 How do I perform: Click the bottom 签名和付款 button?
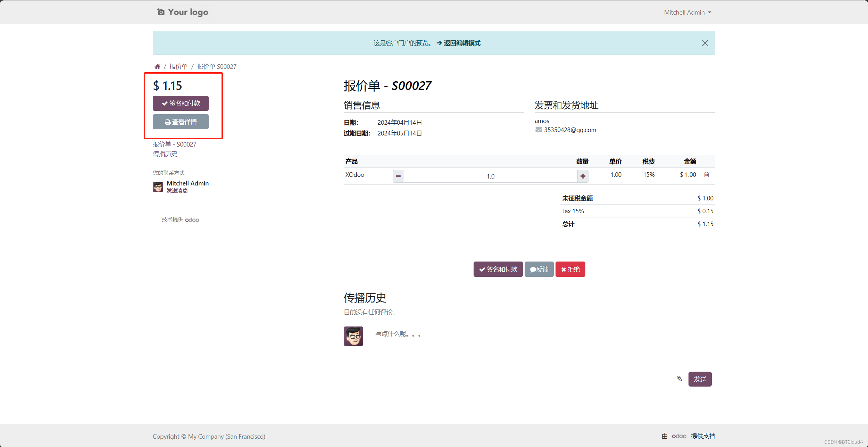click(x=498, y=269)
